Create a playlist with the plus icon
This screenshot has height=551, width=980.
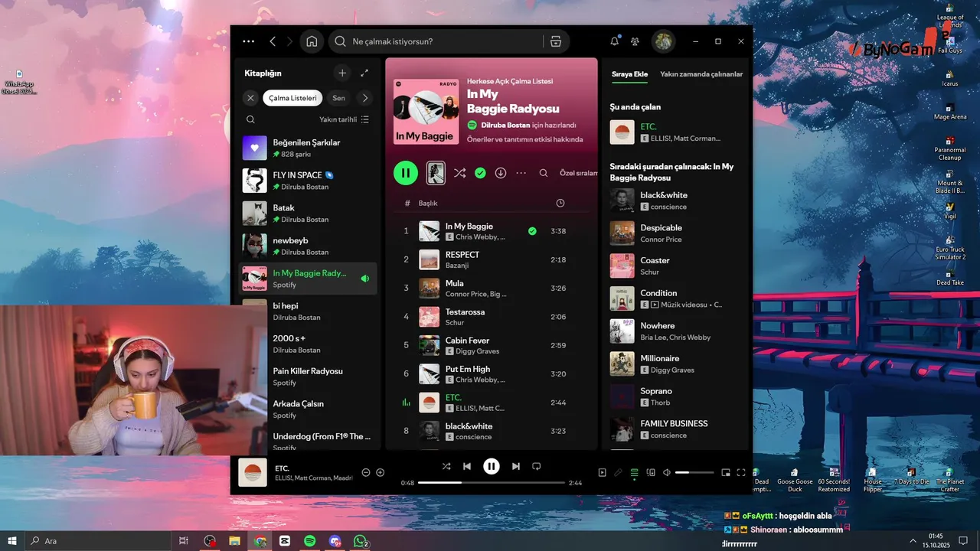coord(342,73)
